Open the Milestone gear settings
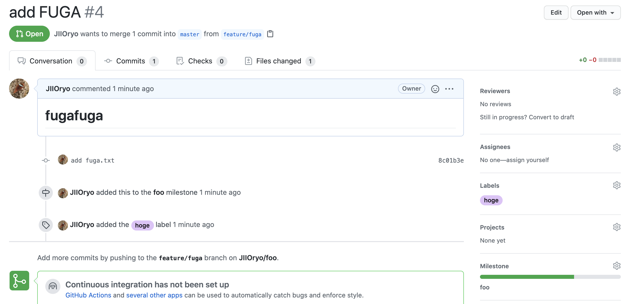This screenshot has height=304, width=644. 617,266
